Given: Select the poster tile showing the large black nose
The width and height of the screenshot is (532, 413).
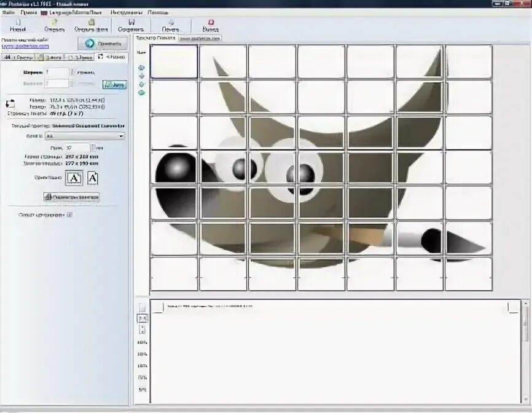Looking at the screenshot, I should [174, 167].
